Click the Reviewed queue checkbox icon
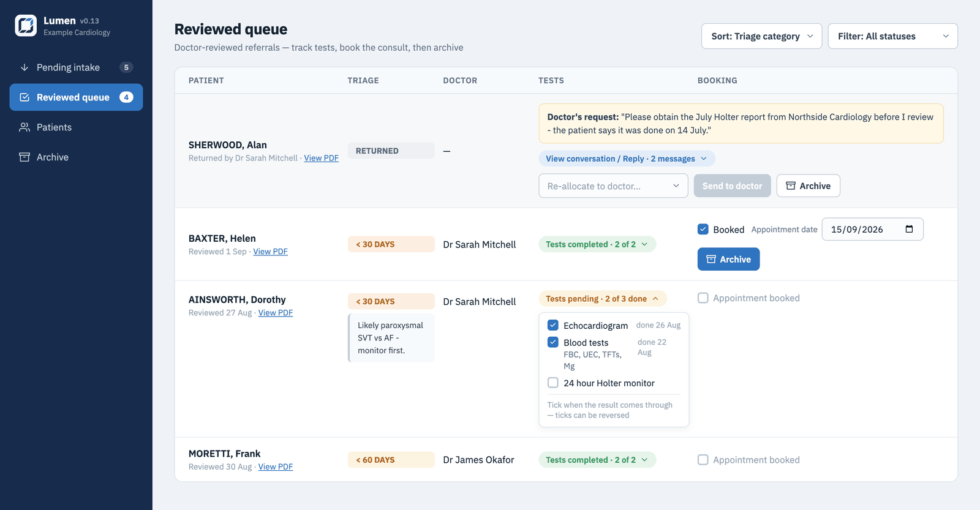 click(24, 97)
